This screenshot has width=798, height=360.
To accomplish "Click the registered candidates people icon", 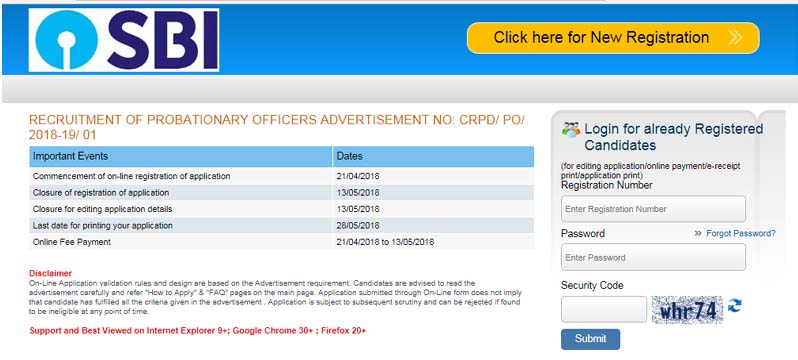I will click(x=571, y=129).
